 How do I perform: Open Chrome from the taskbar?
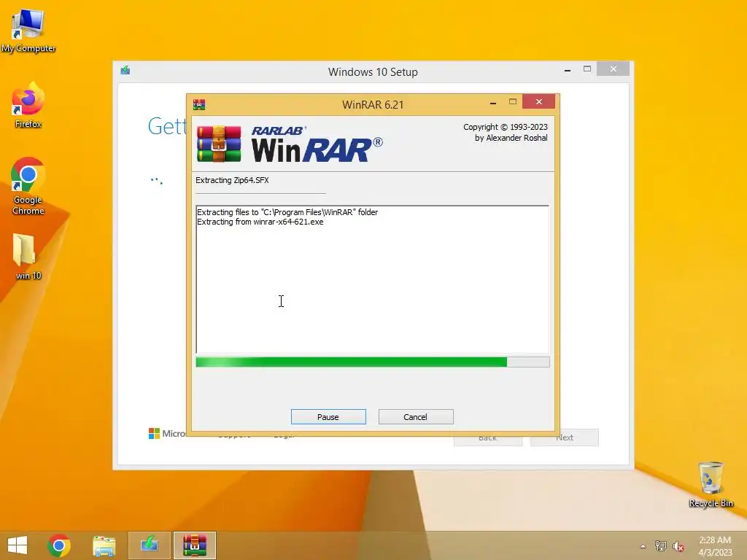point(59,545)
